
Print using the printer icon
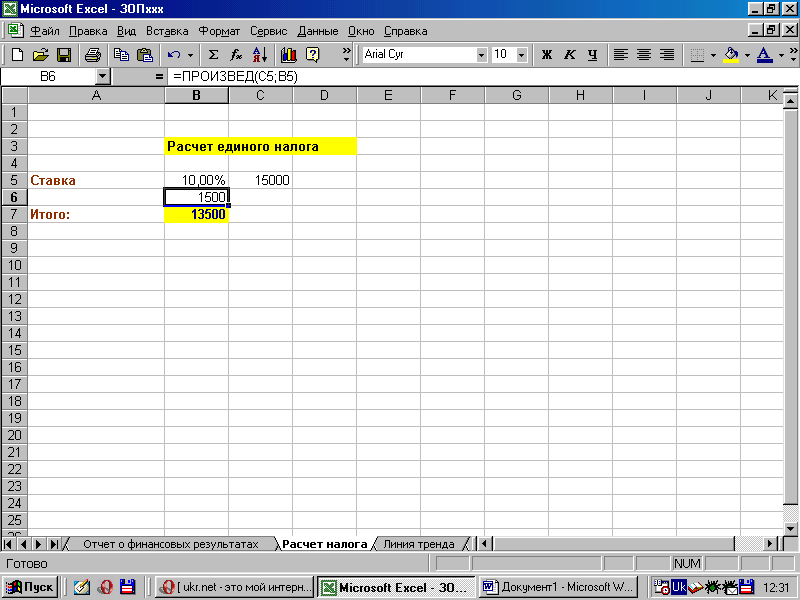92,55
